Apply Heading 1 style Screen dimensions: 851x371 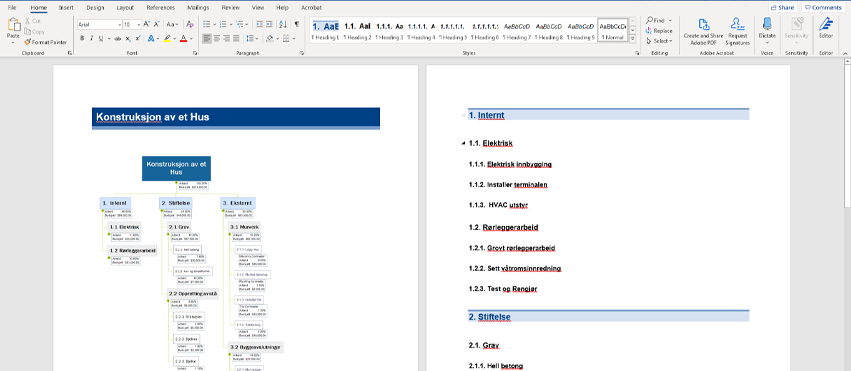click(x=325, y=31)
